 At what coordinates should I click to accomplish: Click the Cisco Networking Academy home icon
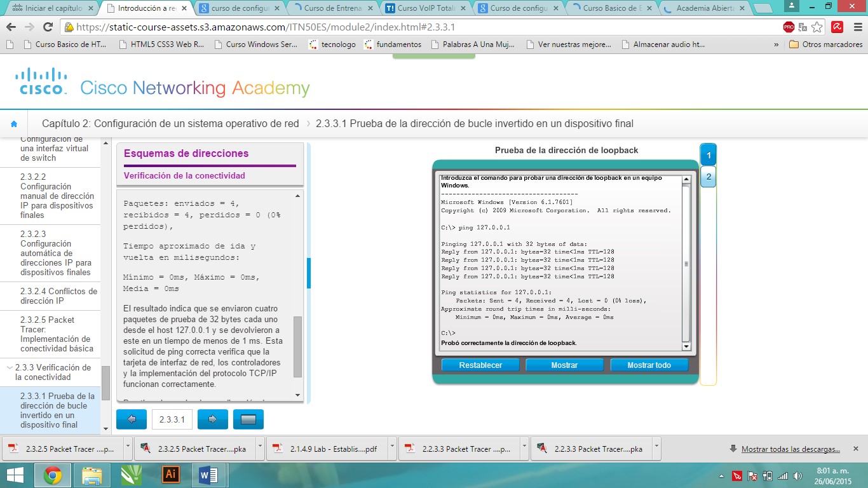pos(14,124)
